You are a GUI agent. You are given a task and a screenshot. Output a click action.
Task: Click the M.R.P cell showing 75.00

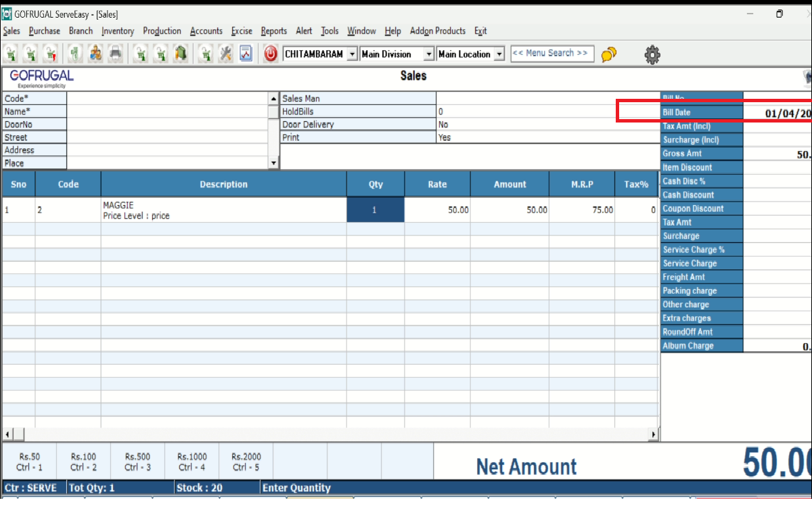[582, 210]
